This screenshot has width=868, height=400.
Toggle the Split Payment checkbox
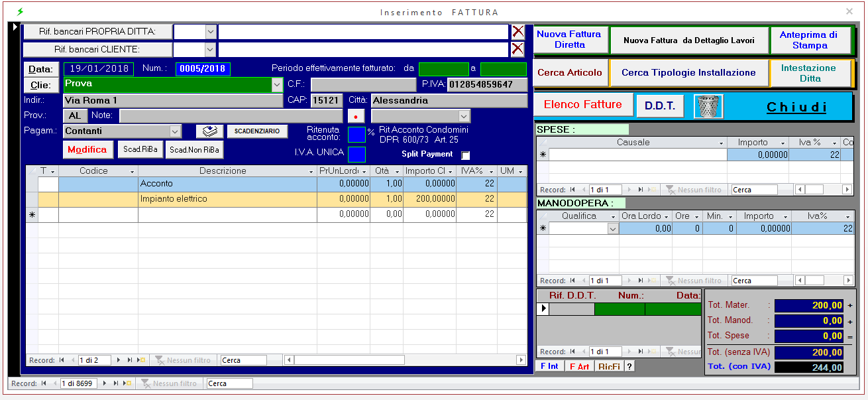click(x=465, y=155)
